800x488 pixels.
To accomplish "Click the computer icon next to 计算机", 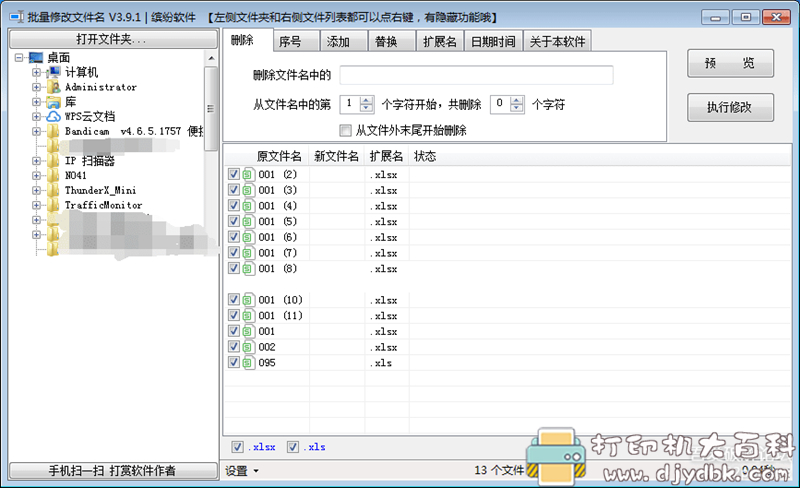I will click(x=53, y=72).
